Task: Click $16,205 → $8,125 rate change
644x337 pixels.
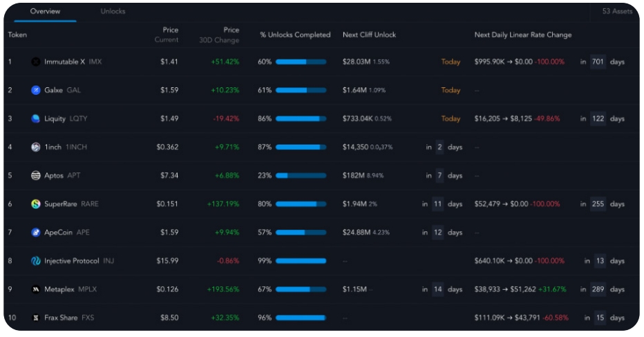Action: 503,118
